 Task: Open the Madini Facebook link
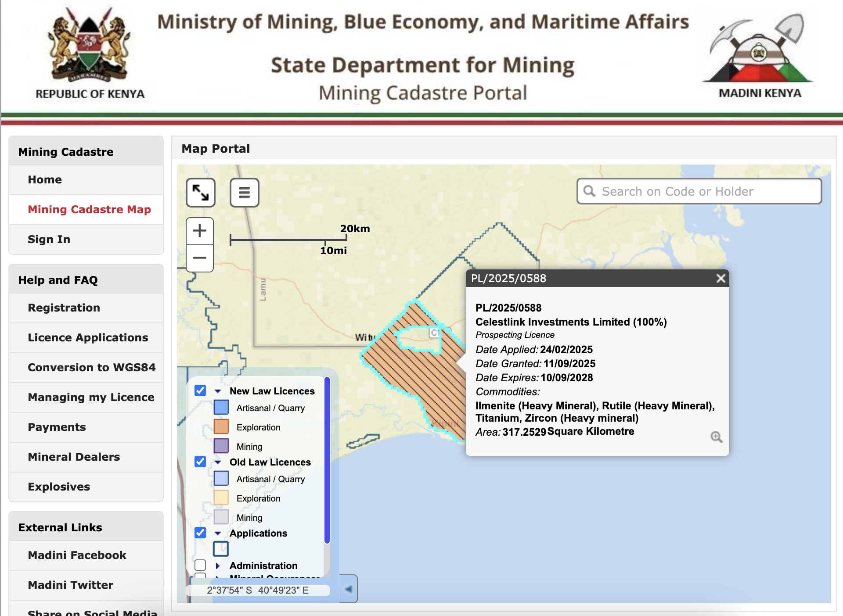pos(77,555)
